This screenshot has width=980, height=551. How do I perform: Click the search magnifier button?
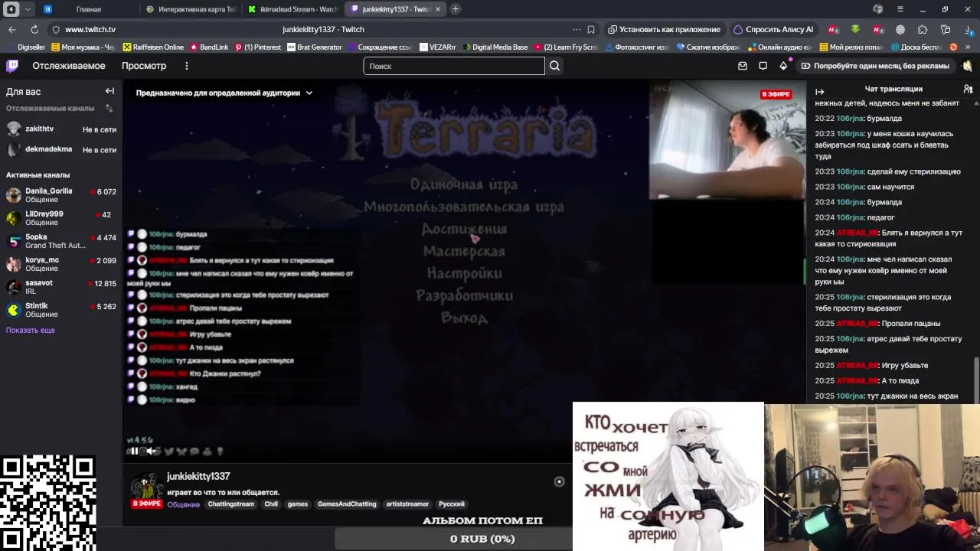[554, 66]
